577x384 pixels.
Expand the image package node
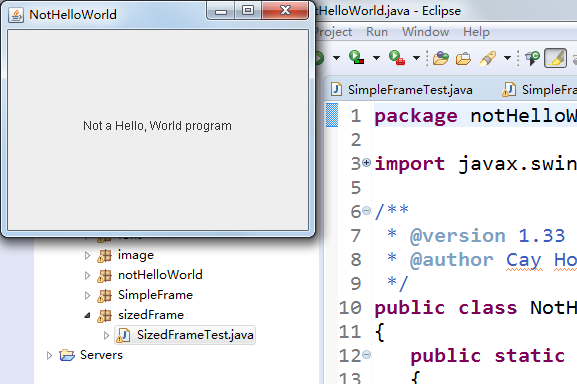click(x=87, y=255)
